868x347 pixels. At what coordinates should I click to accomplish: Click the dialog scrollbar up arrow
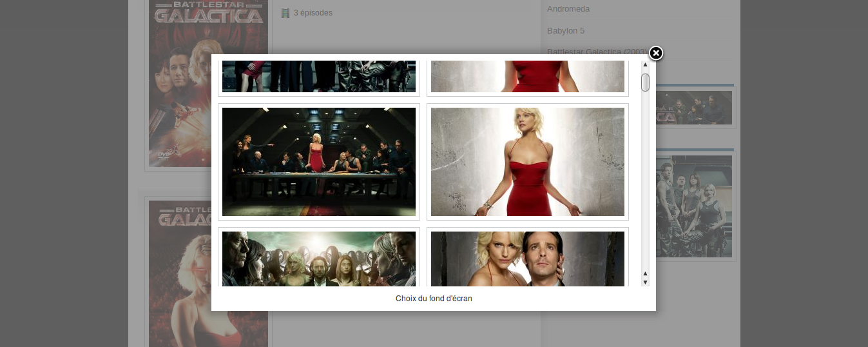tap(645, 64)
